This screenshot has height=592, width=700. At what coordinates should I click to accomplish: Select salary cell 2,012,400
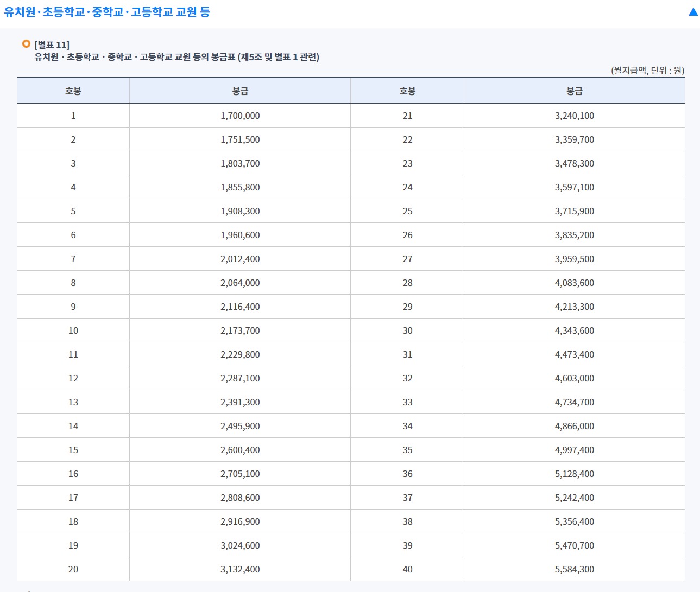pos(240,259)
